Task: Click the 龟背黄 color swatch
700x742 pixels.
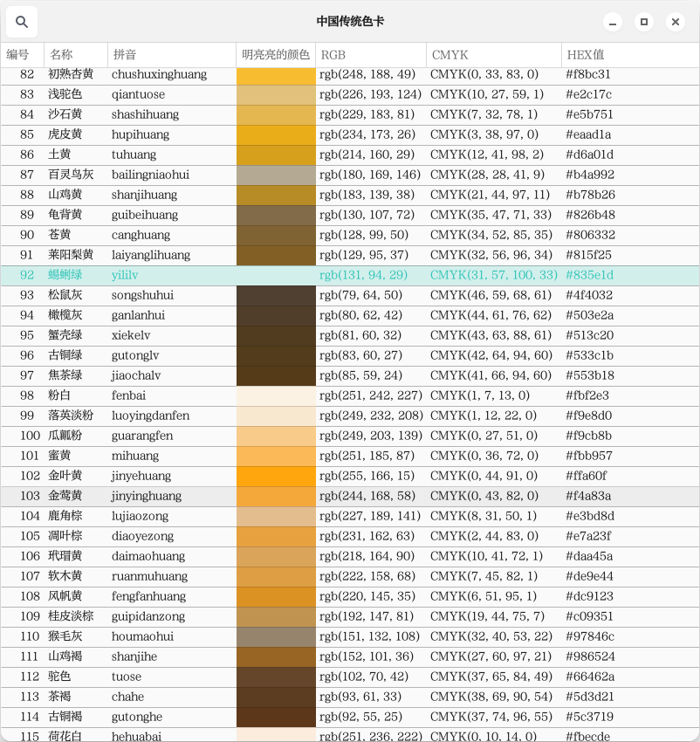Action: click(x=276, y=216)
